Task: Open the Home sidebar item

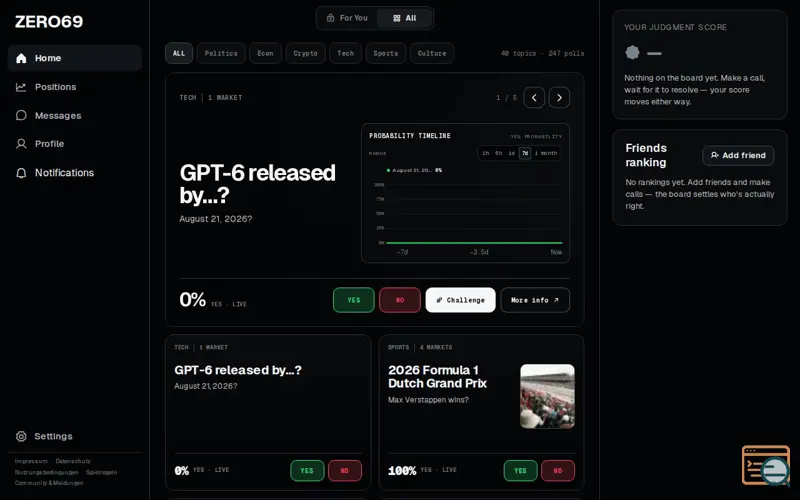Action: 74,58
